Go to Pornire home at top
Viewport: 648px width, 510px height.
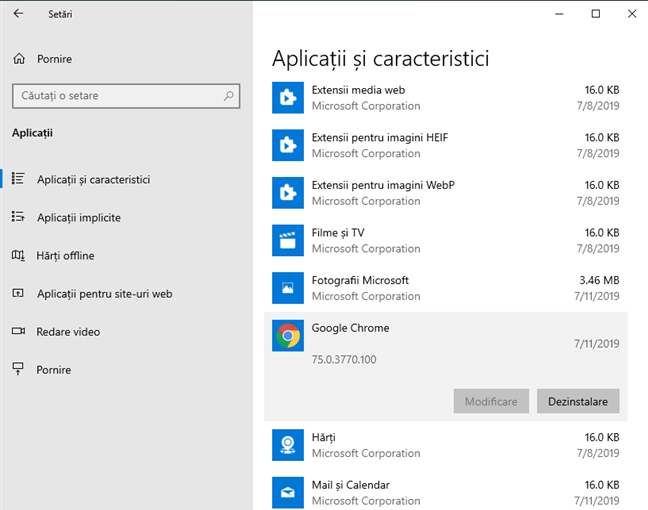click(x=54, y=59)
